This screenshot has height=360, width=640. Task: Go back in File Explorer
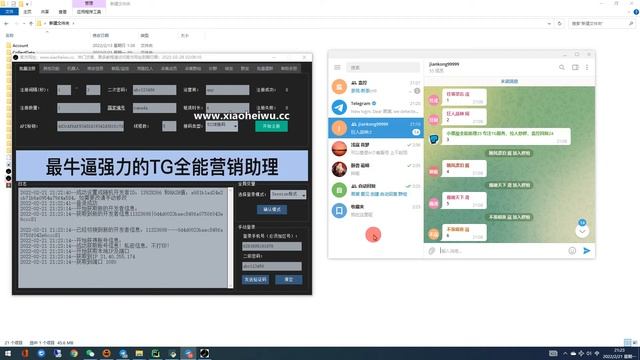coord(6,24)
